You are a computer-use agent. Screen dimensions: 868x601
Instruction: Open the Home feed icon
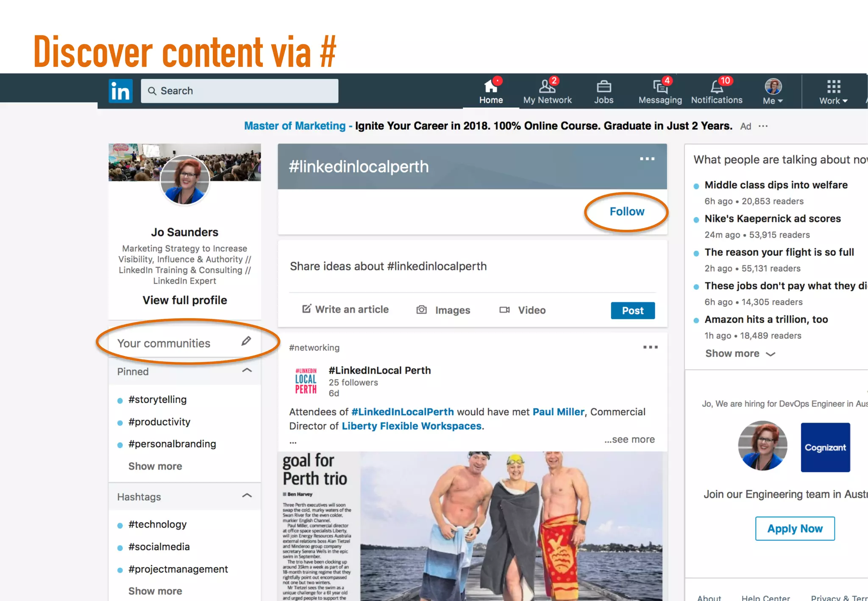[x=491, y=86]
